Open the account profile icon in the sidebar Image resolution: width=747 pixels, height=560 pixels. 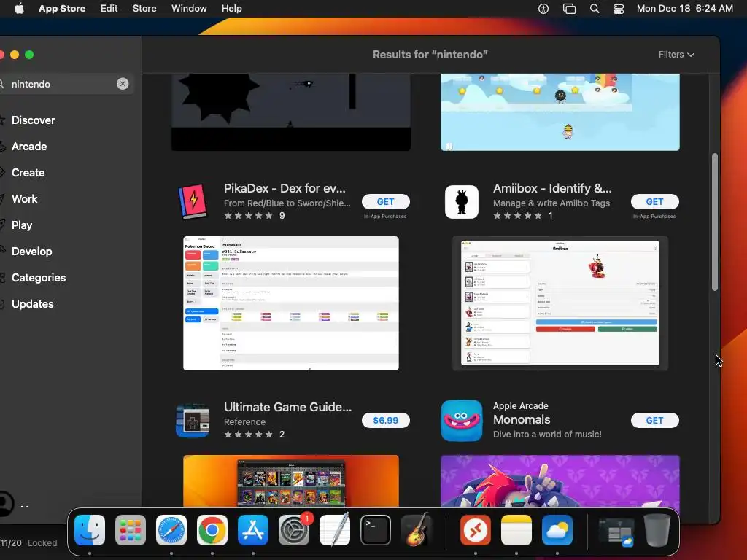click(5, 504)
